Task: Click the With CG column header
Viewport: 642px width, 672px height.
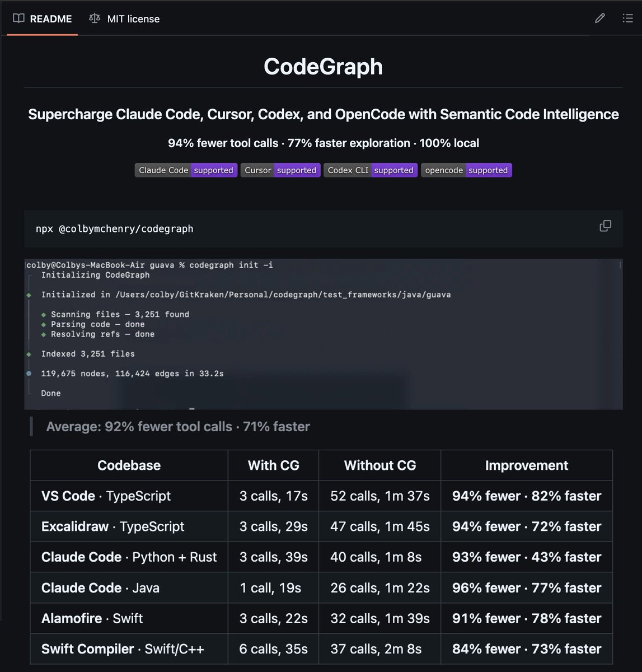Action: pyautogui.click(x=273, y=465)
